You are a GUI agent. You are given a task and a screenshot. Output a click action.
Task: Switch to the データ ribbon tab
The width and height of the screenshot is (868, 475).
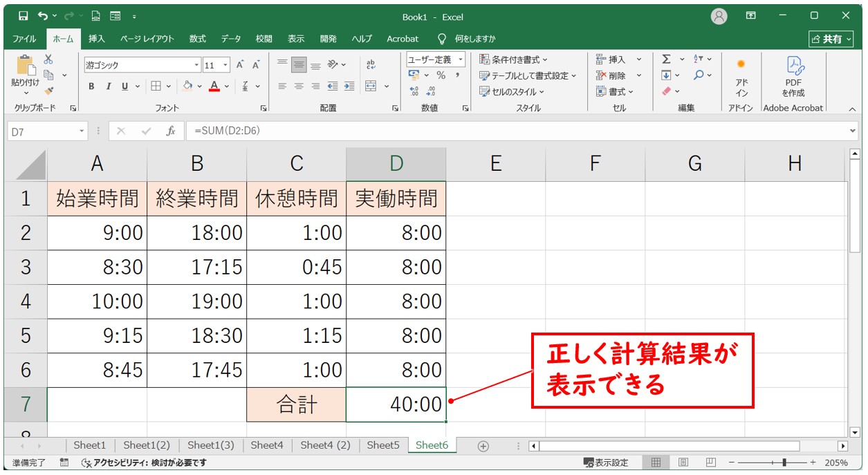[x=231, y=39]
